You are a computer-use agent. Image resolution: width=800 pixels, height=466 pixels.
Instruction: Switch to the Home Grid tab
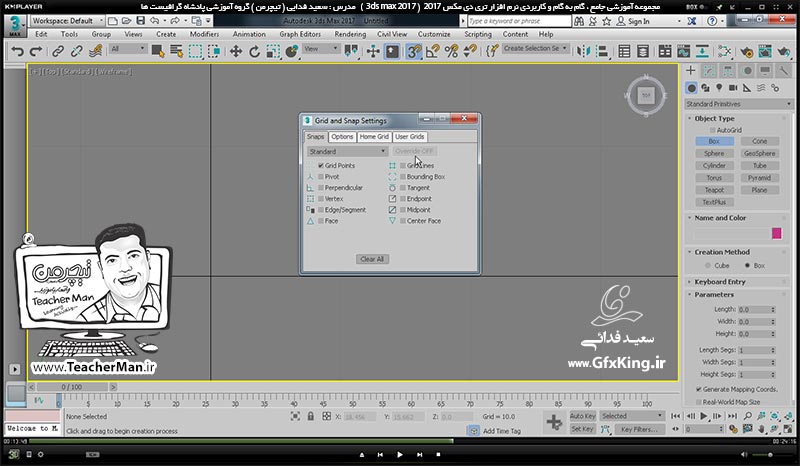(x=374, y=137)
